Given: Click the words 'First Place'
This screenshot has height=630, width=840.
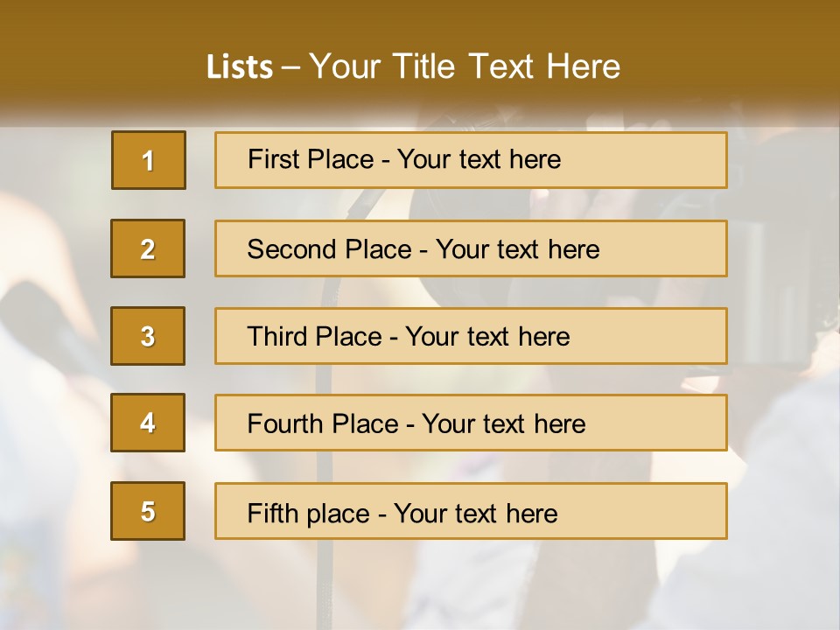Looking at the screenshot, I should click(x=311, y=159).
